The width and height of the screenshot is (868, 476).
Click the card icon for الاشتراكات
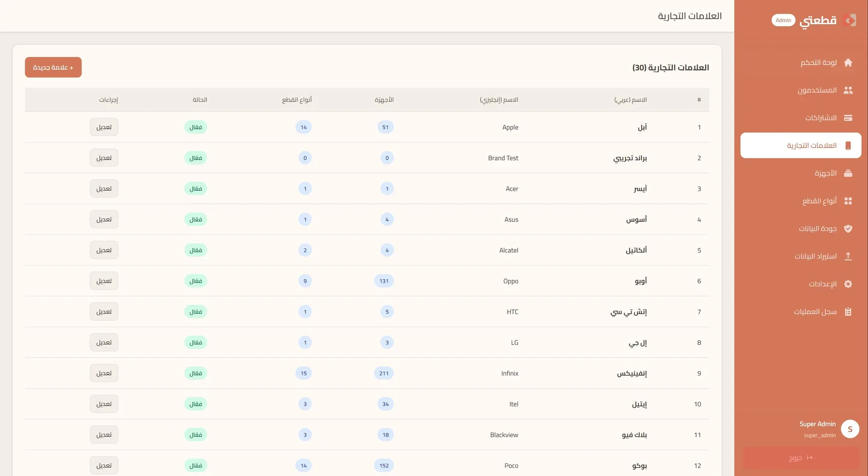pyautogui.click(x=848, y=118)
